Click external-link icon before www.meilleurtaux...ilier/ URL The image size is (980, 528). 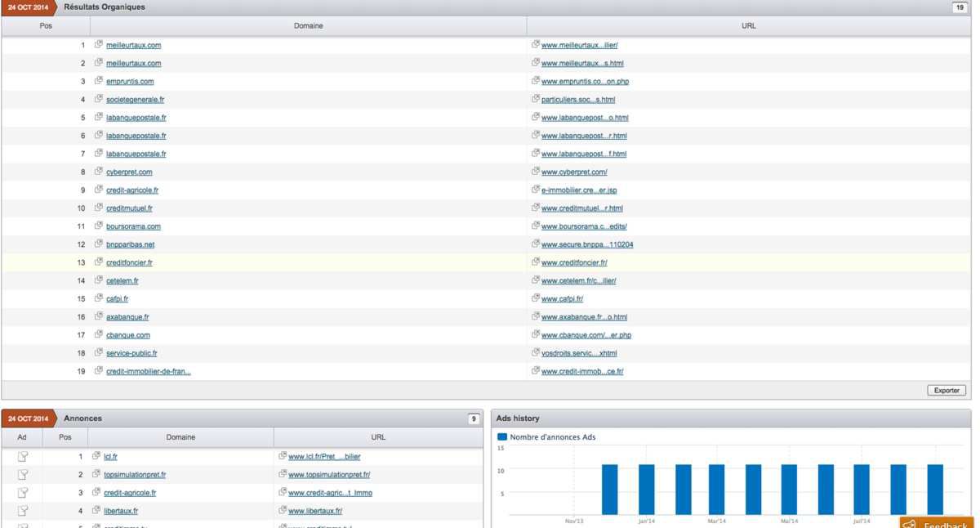pos(536,44)
